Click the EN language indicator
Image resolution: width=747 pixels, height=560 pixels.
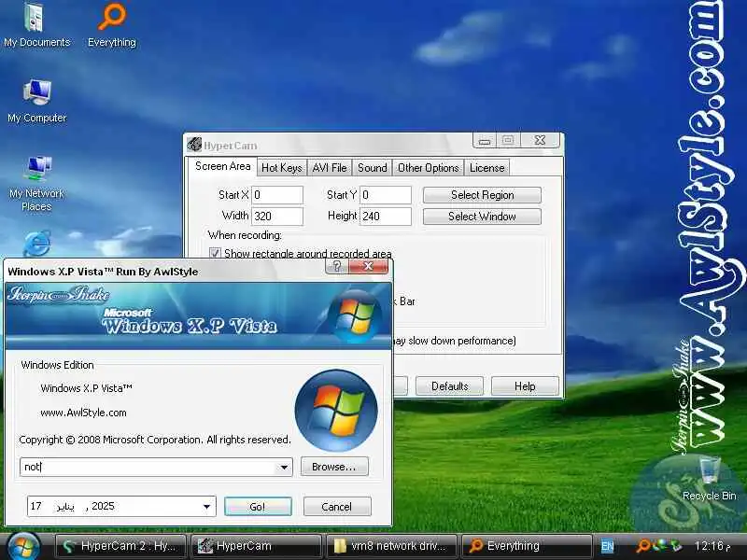click(607, 546)
